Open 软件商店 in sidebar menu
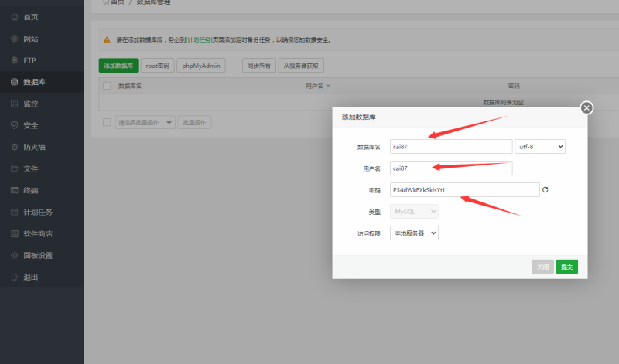 (37, 233)
